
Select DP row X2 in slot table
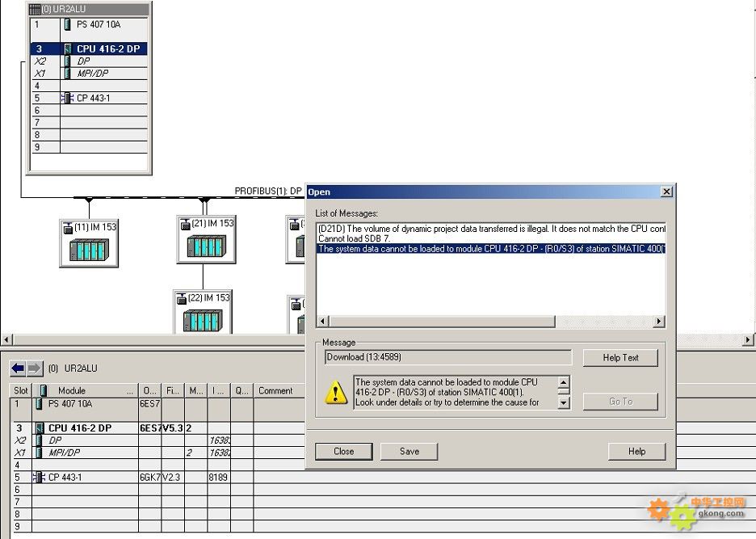(157, 440)
